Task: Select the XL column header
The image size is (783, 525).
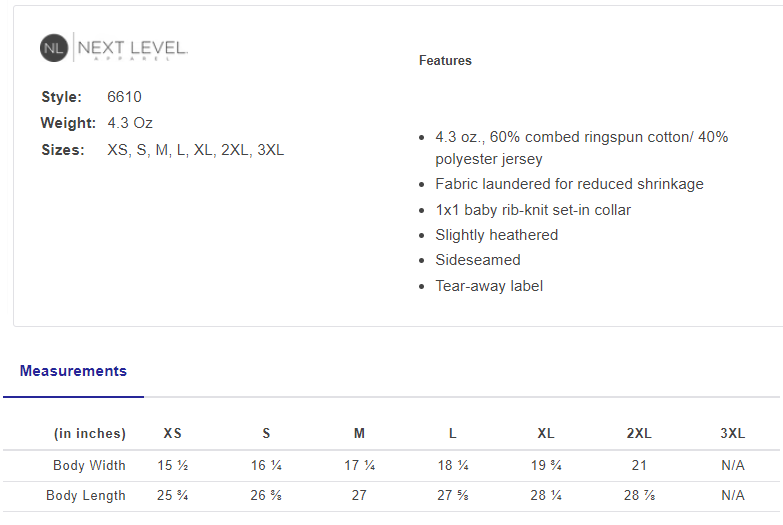Action: (546, 434)
